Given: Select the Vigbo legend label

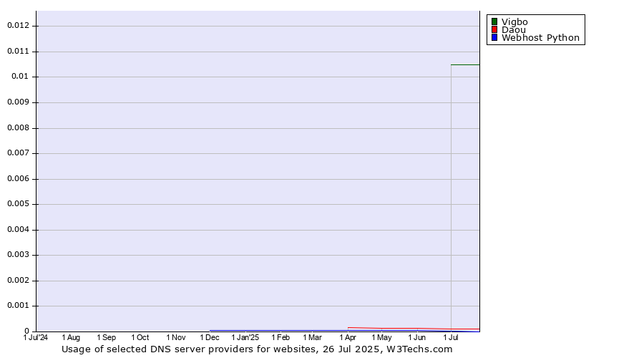Looking at the screenshot, I should pyautogui.click(x=514, y=22).
